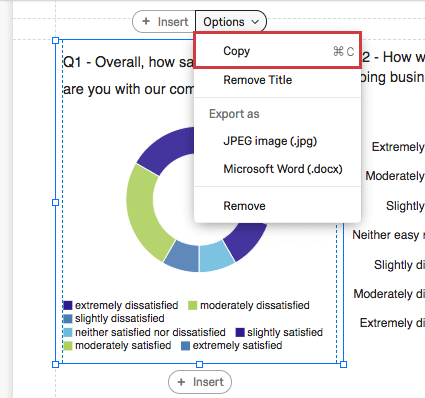Click the Q1 chart title text
Viewport: 425px width, 398px height.
point(128,76)
